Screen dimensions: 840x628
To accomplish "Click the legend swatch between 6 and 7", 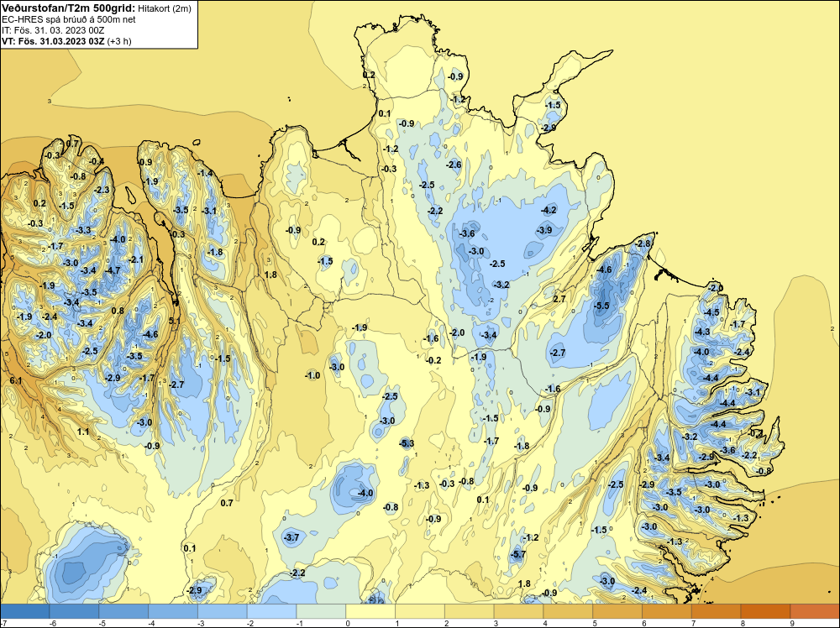I will (667, 611).
